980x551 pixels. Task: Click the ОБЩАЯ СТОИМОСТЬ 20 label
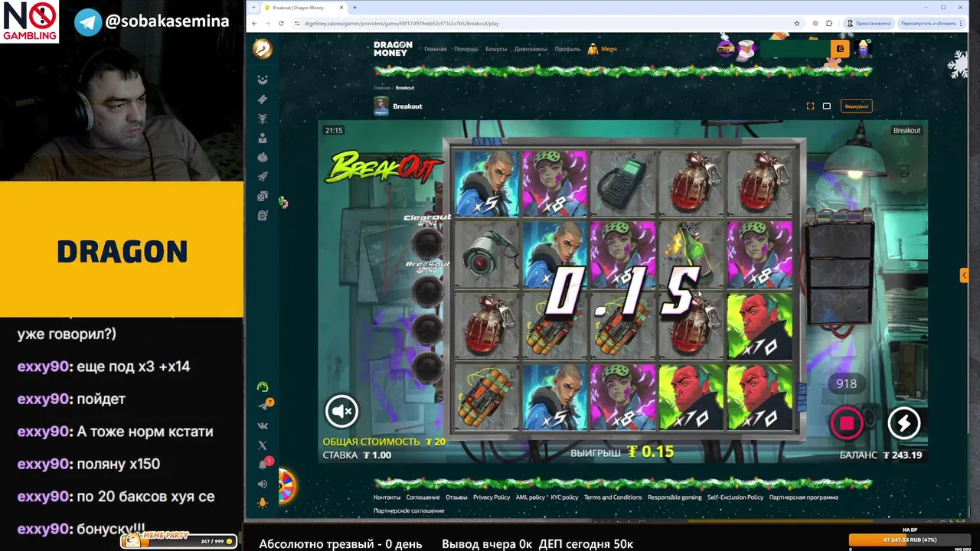pos(384,442)
